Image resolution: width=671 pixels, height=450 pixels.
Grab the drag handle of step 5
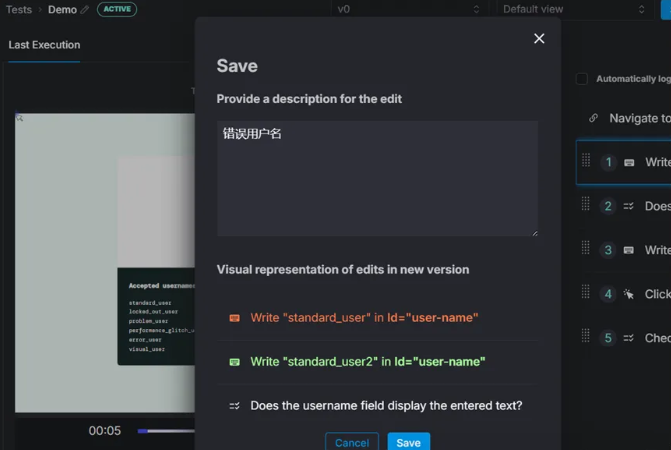point(586,335)
